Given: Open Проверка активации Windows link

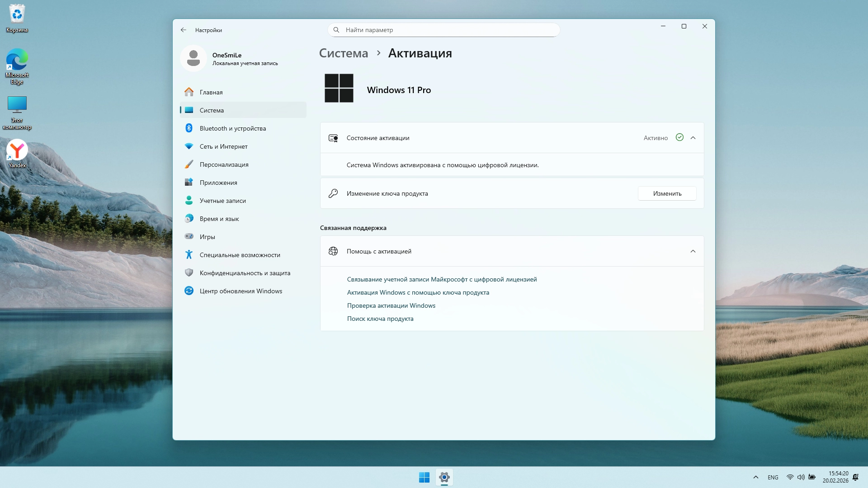Looking at the screenshot, I should pos(391,305).
